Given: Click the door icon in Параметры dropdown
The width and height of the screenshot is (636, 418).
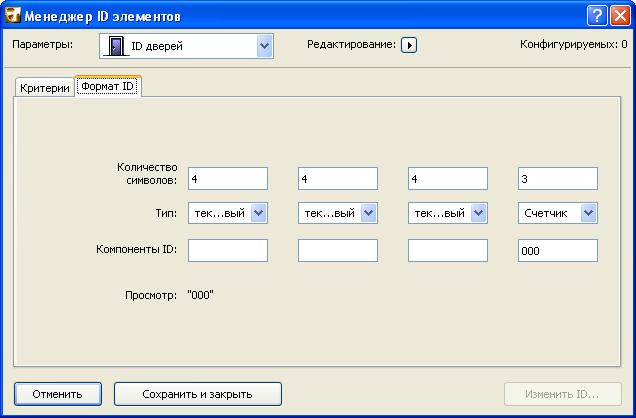Looking at the screenshot, I should [114, 45].
